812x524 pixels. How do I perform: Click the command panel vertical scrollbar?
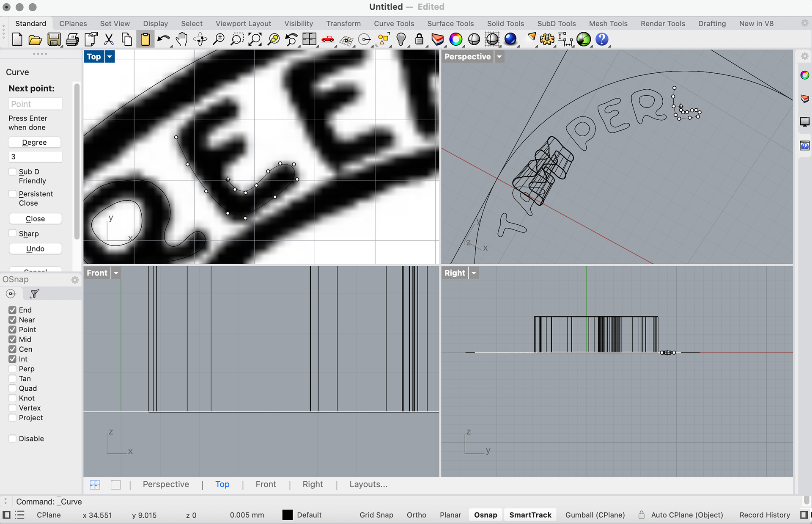click(x=77, y=161)
